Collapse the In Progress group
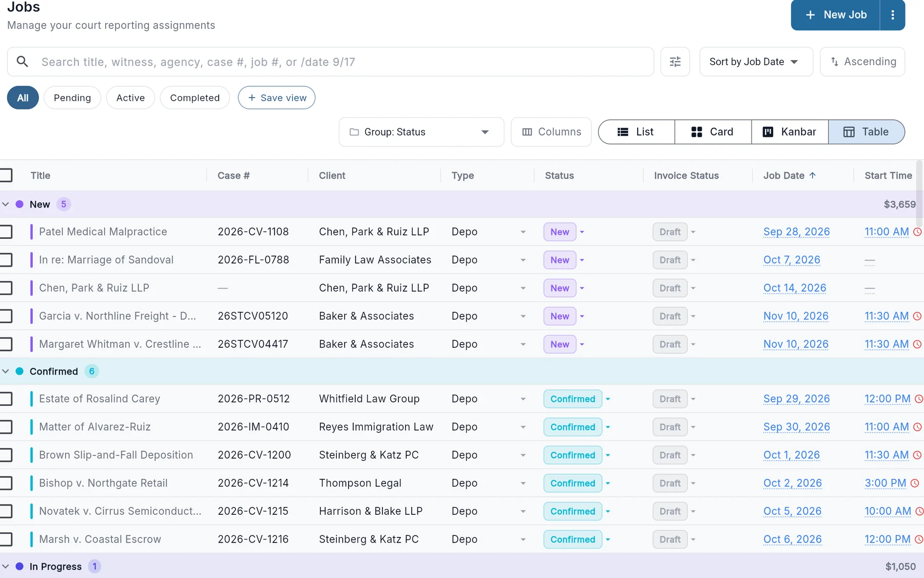 [x=6, y=566]
